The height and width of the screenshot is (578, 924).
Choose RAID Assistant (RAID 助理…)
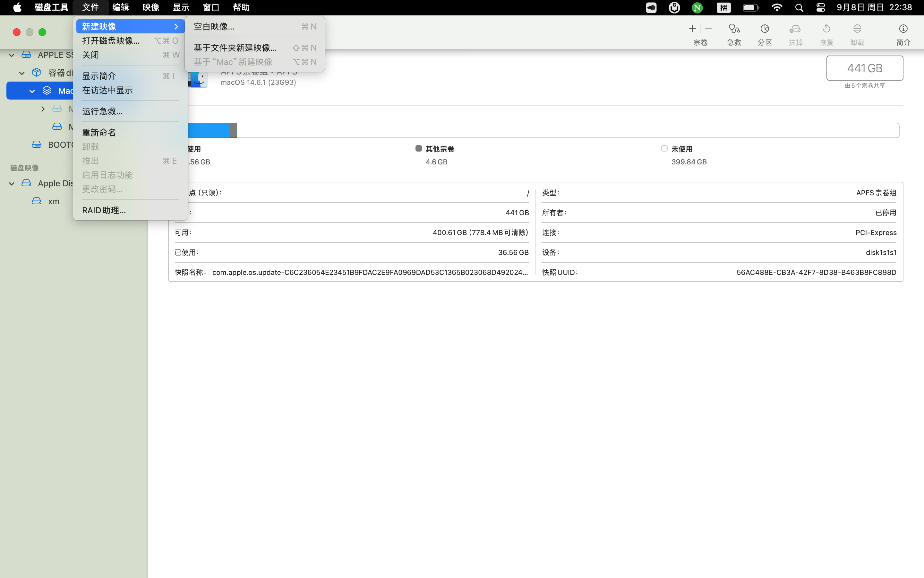click(130, 210)
